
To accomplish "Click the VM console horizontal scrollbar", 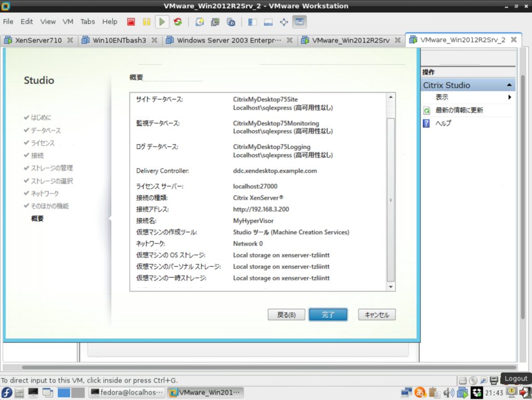I will [x=269, y=367].
